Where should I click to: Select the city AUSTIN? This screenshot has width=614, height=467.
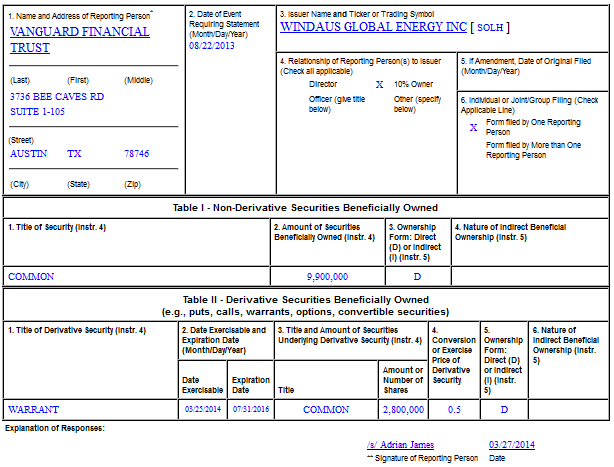28,153
